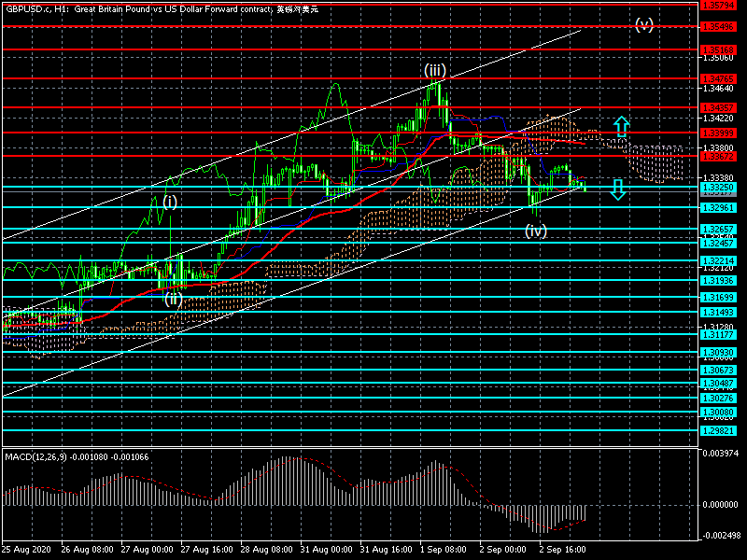Click the 31 Aug 00:00 time axis label

click(326, 550)
